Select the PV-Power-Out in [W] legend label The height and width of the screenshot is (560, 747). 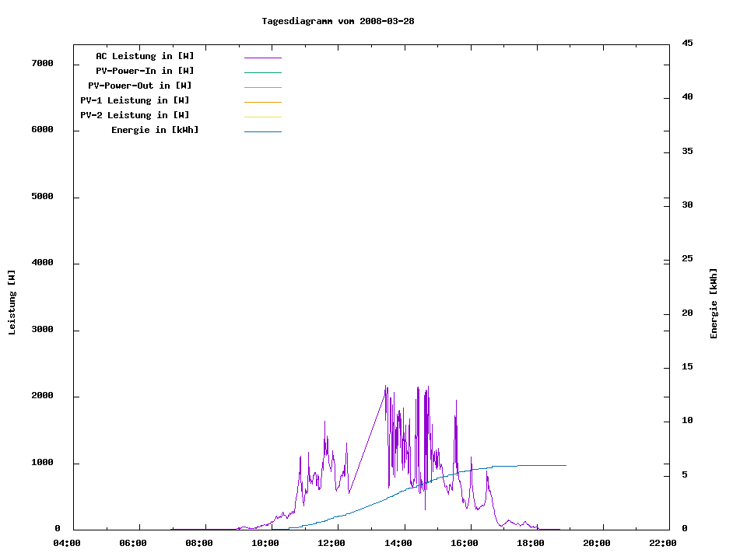tap(140, 86)
